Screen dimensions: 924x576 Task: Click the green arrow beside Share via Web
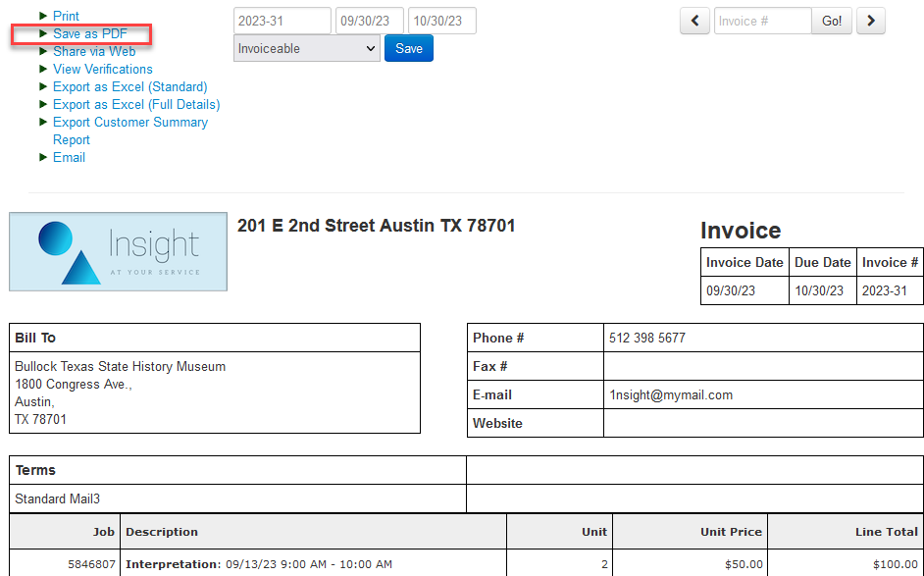(x=43, y=51)
